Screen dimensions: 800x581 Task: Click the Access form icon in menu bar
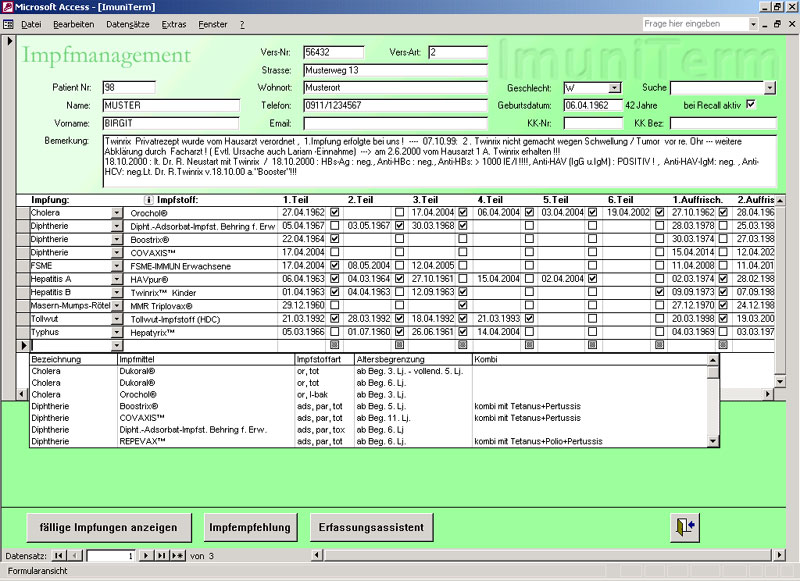pos(8,24)
